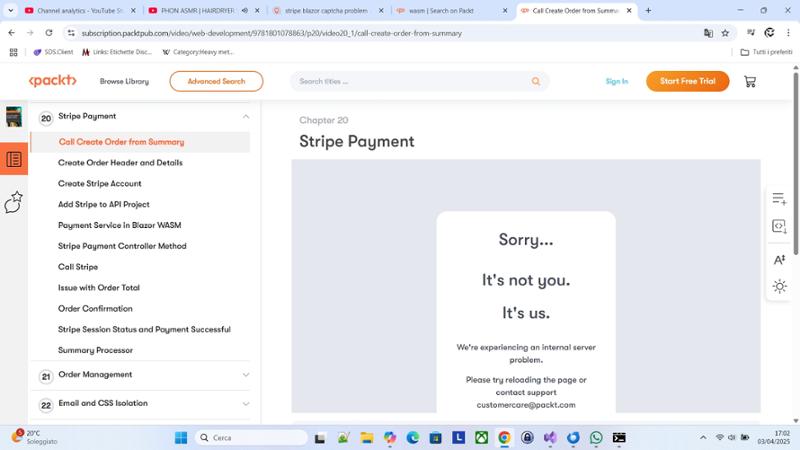This screenshot has height=450, width=800.
Task: Open the browser apps grid icon
Action: coord(14,52)
